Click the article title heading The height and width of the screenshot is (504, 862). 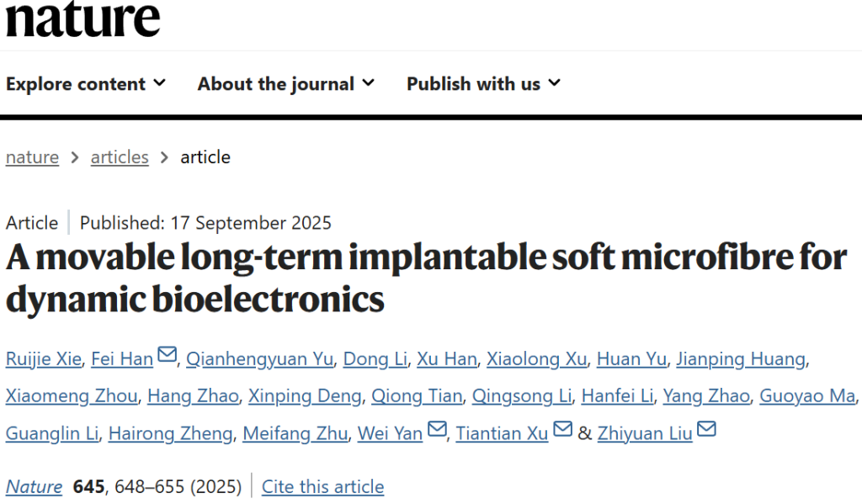[x=426, y=278]
